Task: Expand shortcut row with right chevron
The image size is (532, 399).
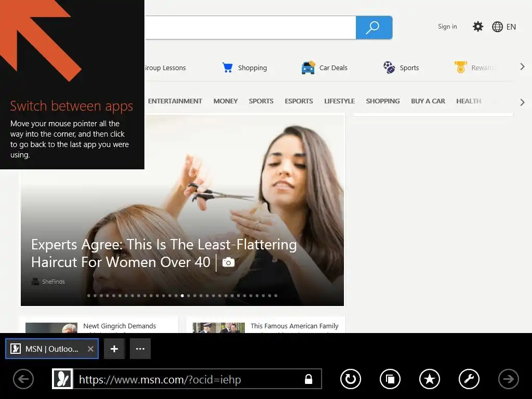Action: 523,67
